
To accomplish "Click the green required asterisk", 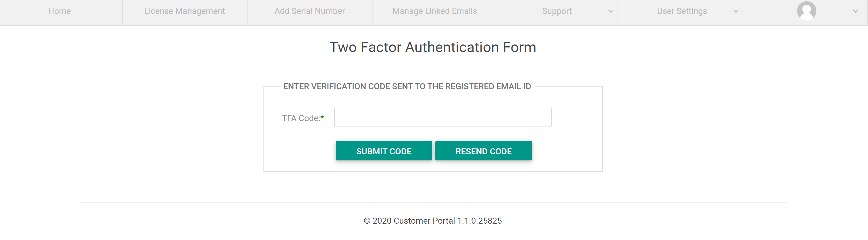I will tap(322, 117).
